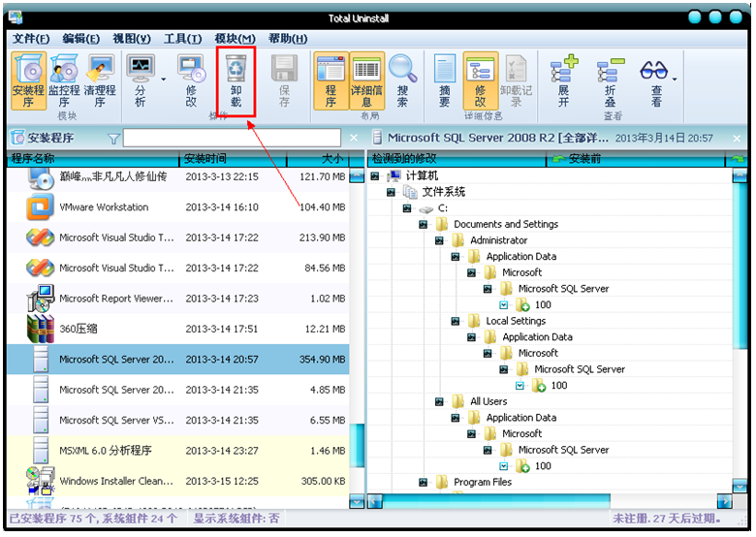Open the 文件(F) menu

31,39
